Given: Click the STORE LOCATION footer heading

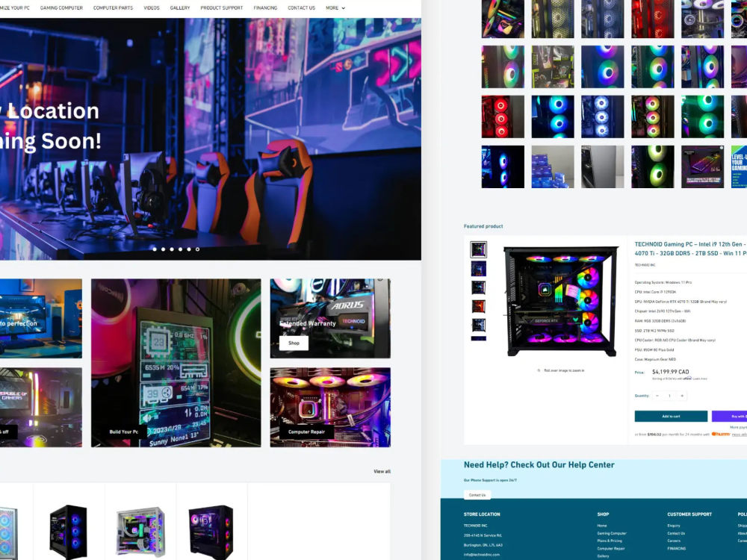Looking at the screenshot, I should click(x=482, y=514).
